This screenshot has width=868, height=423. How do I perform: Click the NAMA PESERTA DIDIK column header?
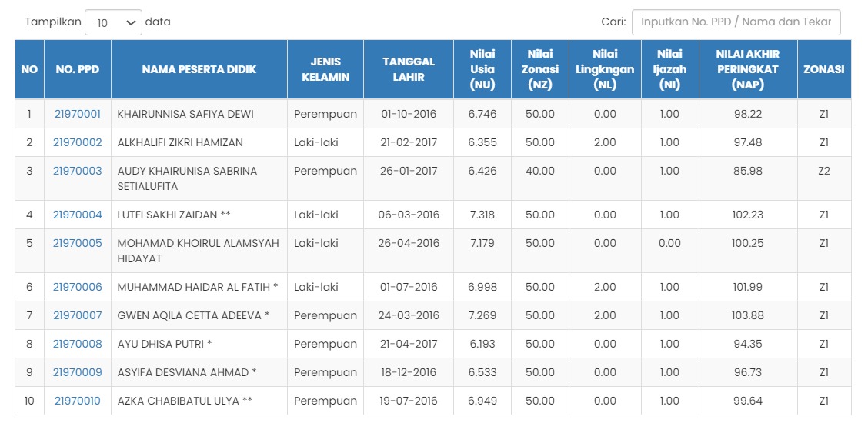click(x=199, y=69)
